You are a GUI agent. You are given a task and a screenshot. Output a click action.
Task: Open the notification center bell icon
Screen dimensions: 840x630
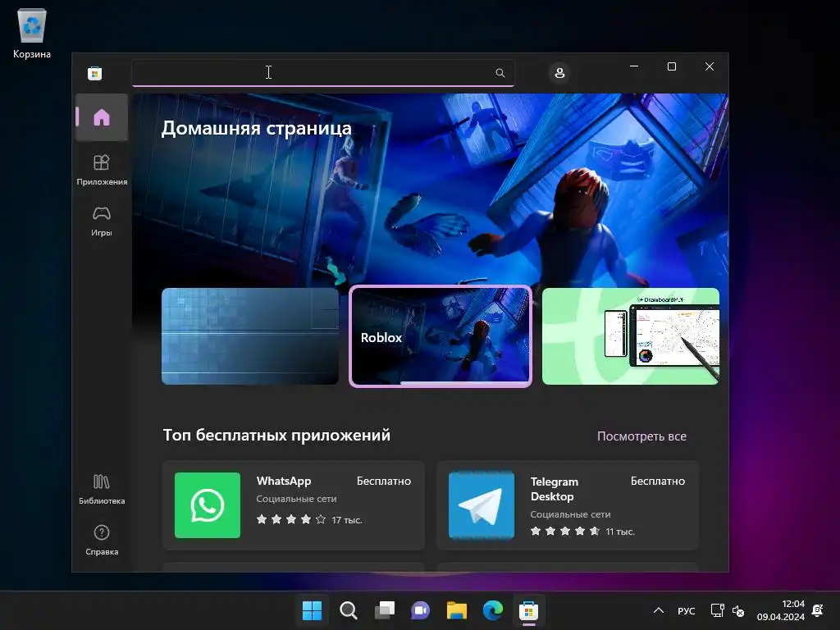click(818, 610)
